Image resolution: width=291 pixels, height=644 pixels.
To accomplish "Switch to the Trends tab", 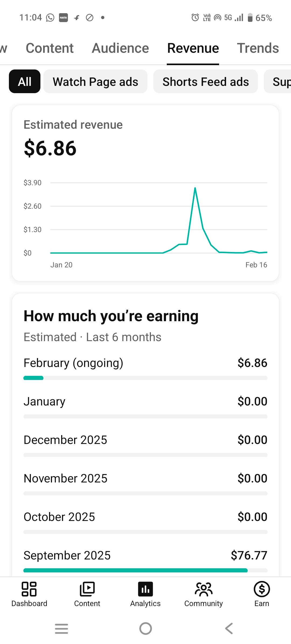I will (258, 48).
